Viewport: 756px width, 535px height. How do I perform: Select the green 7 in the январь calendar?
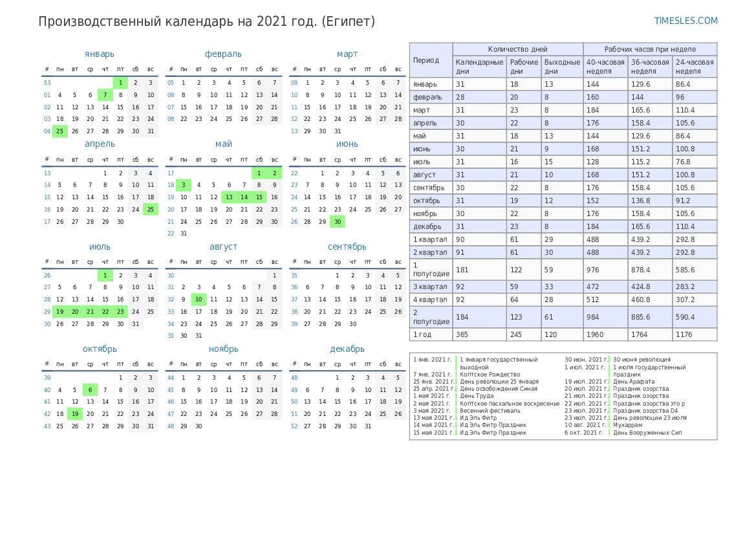pos(105,95)
